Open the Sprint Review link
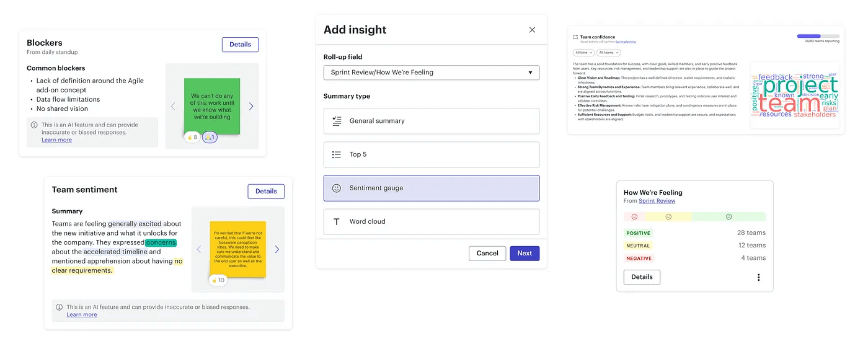 coord(657,201)
